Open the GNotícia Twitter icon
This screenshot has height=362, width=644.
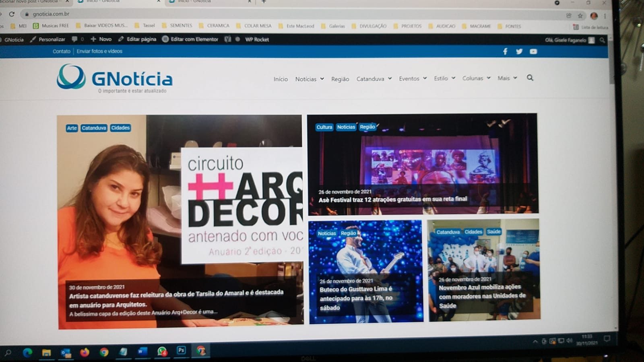519,51
